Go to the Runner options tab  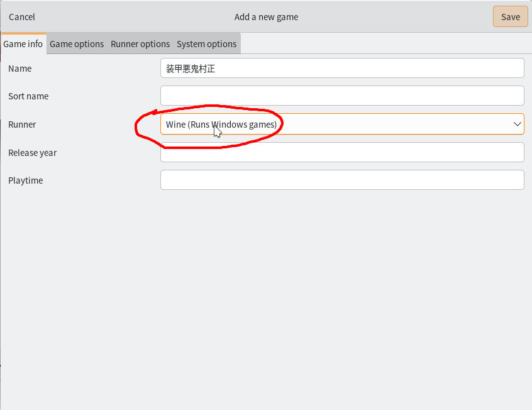coord(140,44)
